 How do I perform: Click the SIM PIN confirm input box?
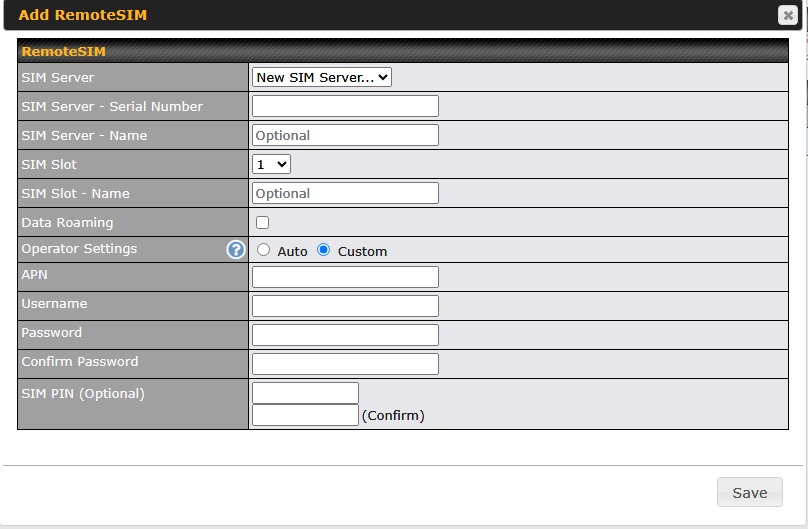305,415
